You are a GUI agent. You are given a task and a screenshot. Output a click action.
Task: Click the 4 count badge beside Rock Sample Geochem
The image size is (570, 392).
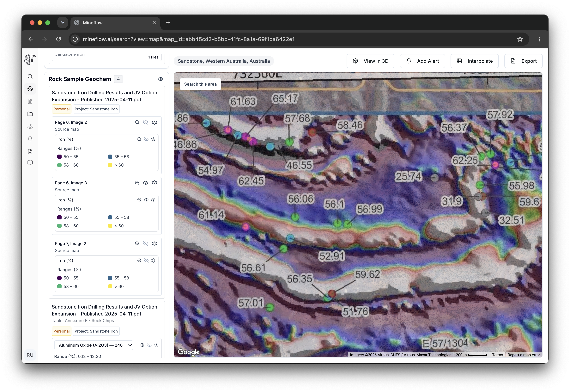pyautogui.click(x=118, y=79)
